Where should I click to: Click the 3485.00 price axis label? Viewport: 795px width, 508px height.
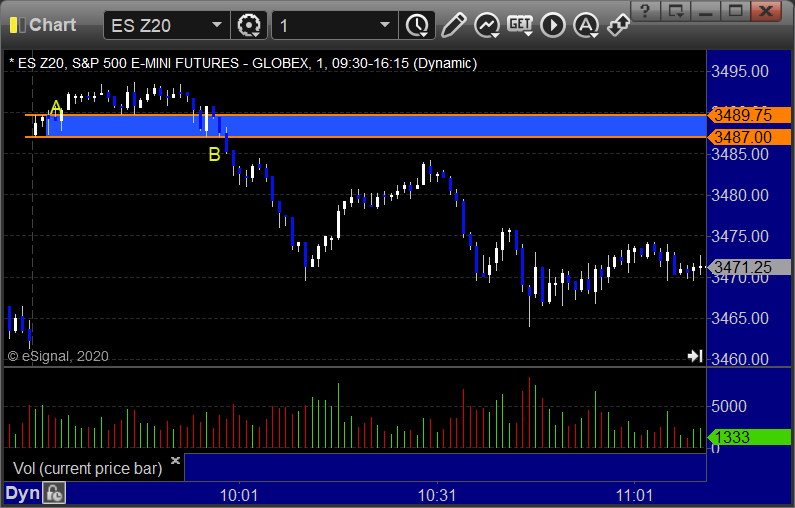pos(740,154)
